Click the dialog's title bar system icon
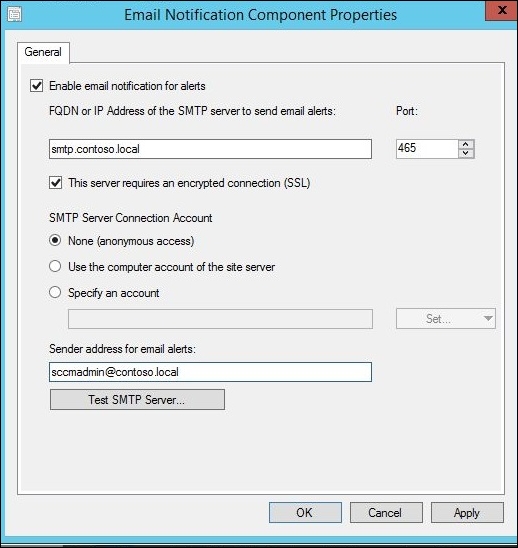Screen dimensions: 518x548 click(x=14, y=14)
